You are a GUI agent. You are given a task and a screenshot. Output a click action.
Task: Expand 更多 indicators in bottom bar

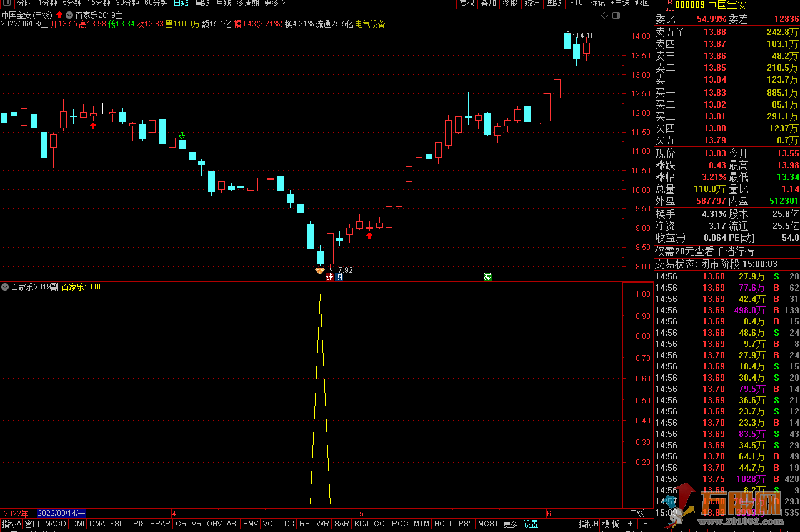[x=511, y=524]
